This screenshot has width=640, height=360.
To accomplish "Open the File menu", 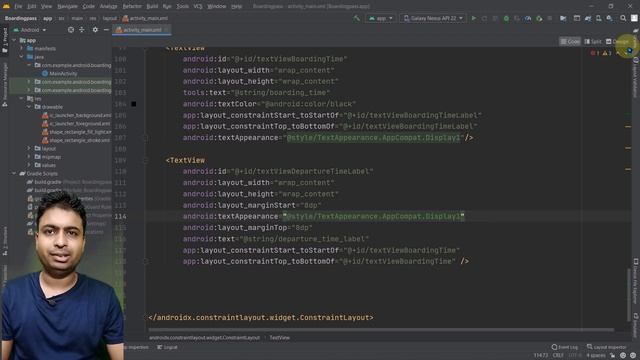I will coord(18,6).
